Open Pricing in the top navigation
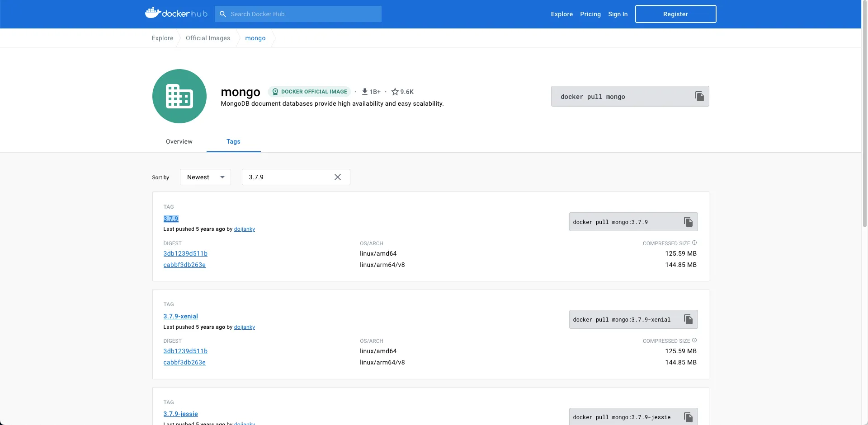The image size is (868, 425). point(590,14)
